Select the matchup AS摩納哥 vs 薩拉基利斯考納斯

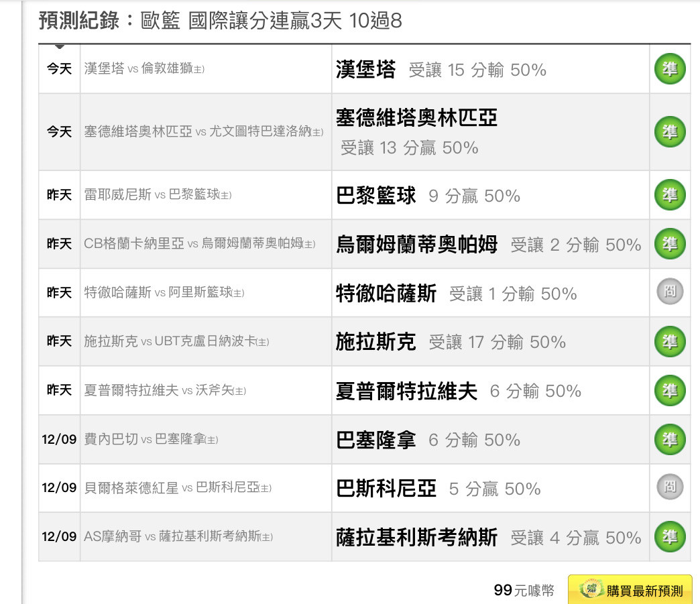178,536
